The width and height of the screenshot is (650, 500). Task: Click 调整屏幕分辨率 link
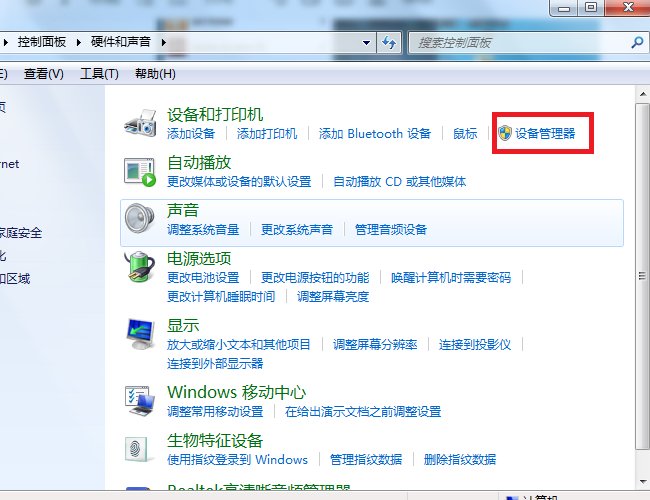(375, 345)
